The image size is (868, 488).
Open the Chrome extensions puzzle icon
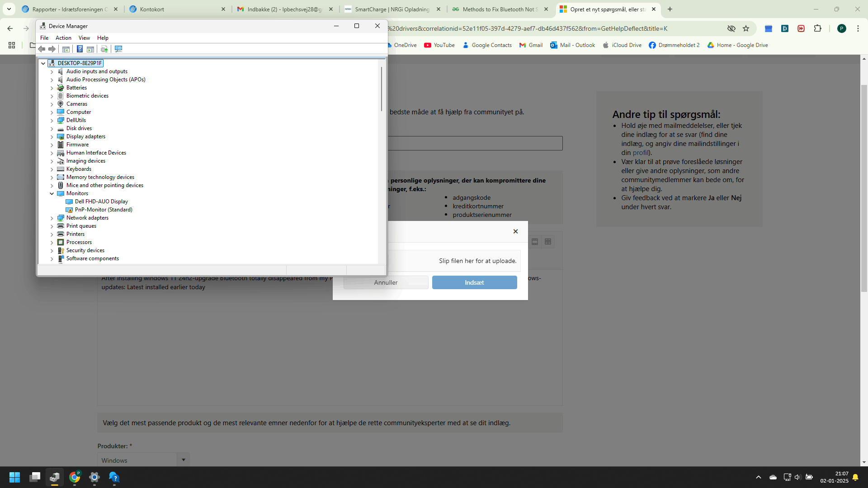(x=817, y=28)
